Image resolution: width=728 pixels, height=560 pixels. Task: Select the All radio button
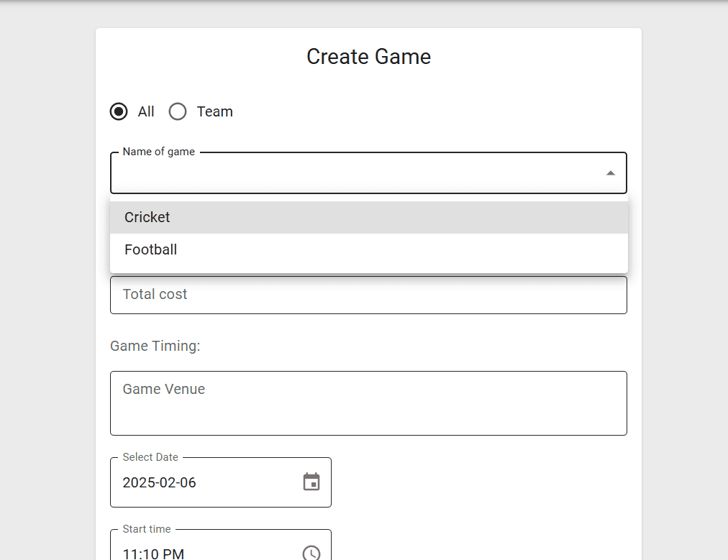click(119, 111)
